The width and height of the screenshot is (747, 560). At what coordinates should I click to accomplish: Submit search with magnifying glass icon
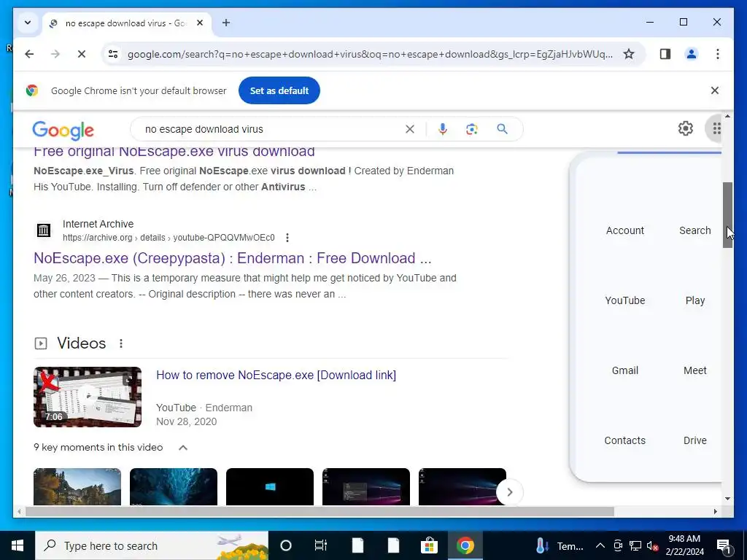pyautogui.click(x=502, y=129)
